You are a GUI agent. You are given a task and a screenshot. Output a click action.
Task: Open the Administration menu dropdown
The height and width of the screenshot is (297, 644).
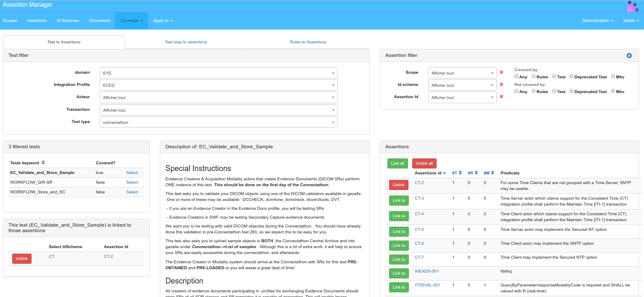(x=597, y=21)
